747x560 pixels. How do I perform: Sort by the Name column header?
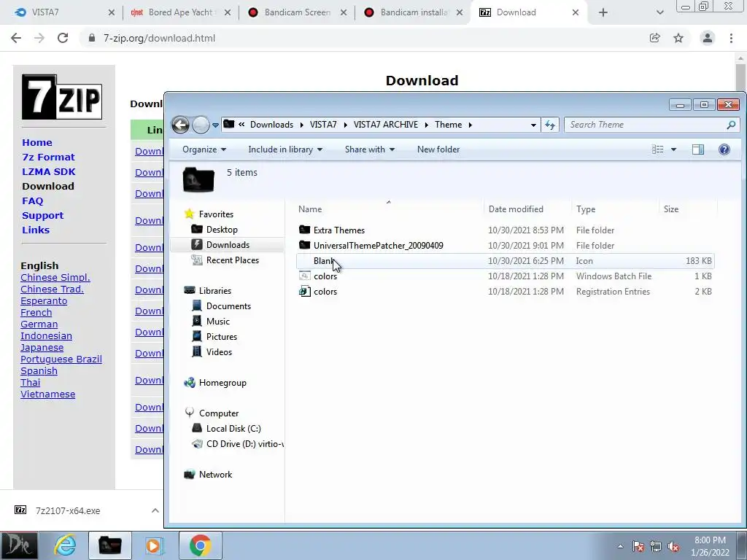pyautogui.click(x=388, y=209)
